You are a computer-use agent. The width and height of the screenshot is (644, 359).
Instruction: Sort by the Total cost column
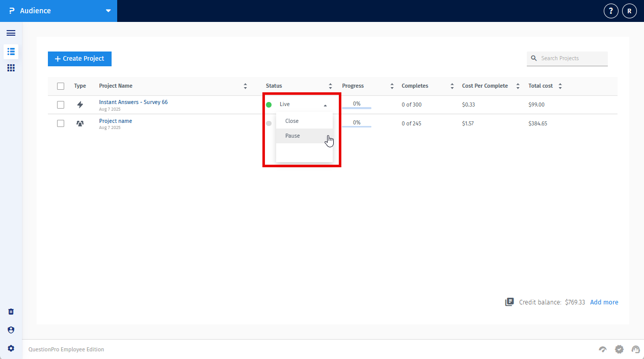point(560,86)
